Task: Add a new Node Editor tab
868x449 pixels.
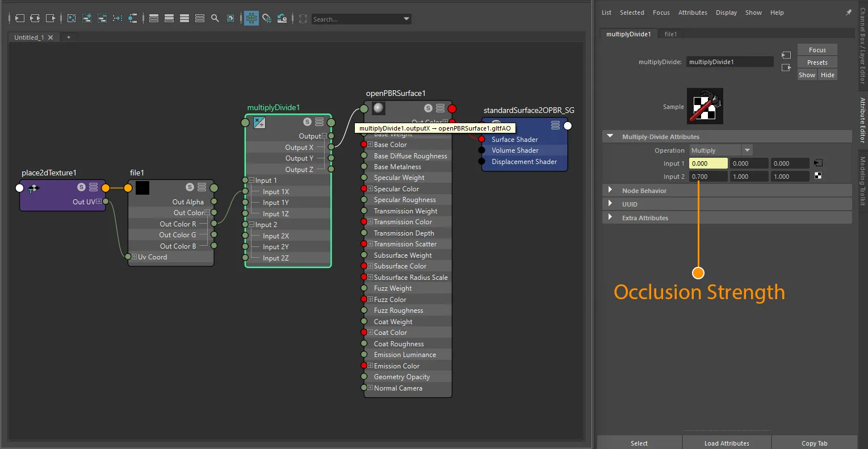Action: point(69,37)
